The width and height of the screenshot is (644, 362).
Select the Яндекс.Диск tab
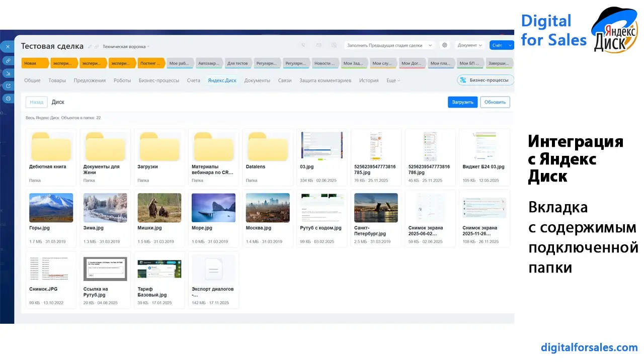coord(222,80)
